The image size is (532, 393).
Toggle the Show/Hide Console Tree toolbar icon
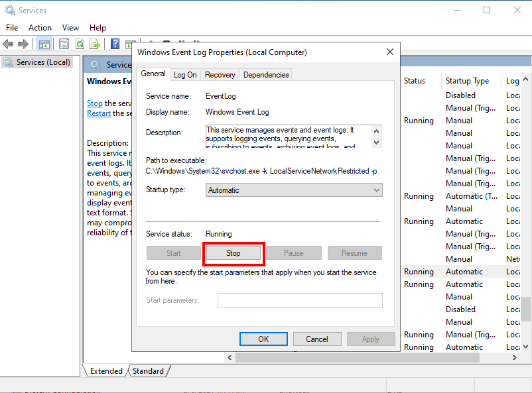click(x=44, y=44)
